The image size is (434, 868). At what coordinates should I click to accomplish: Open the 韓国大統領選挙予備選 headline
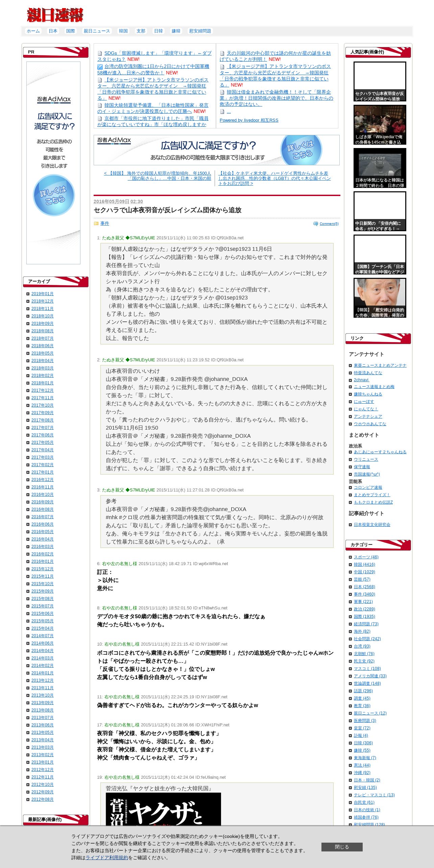(153, 108)
